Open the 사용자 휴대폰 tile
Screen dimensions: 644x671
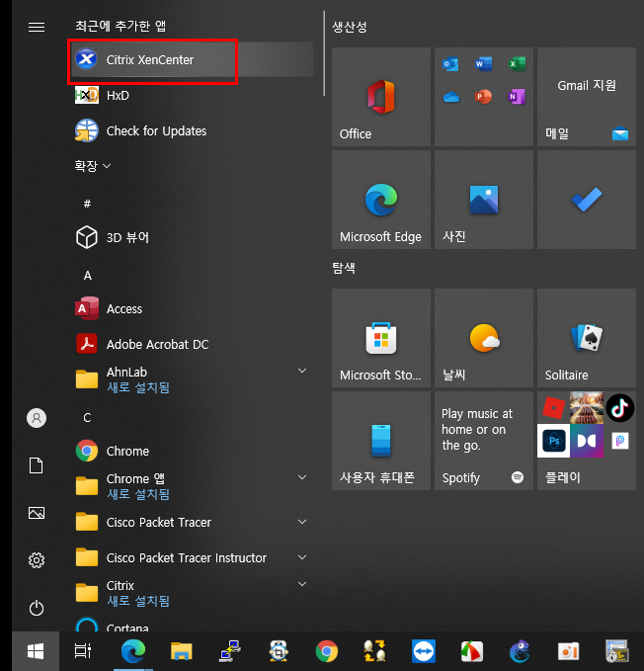(x=381, y=441)
